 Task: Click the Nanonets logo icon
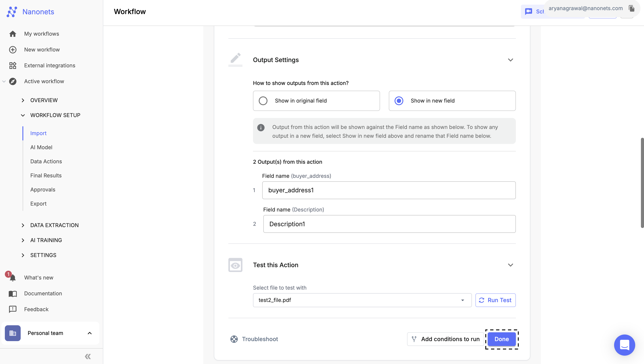[x=12, y=12]
